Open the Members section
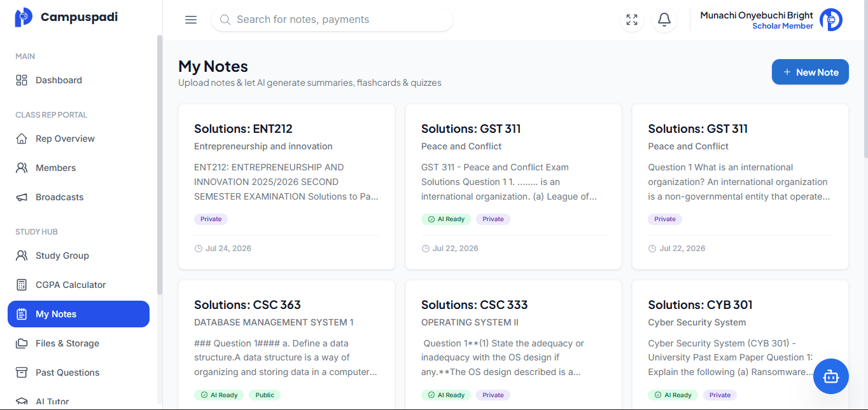This screenshot has height=410, width=868. coord(78,168)
